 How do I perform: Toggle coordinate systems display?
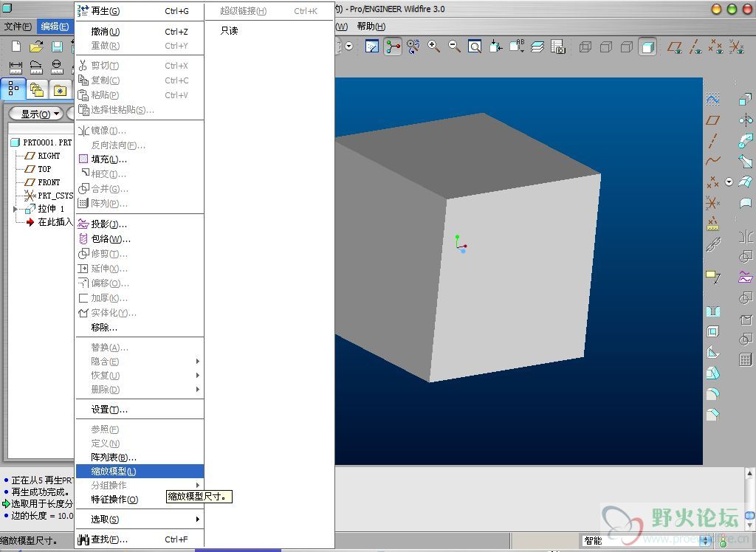coord(737,46)
